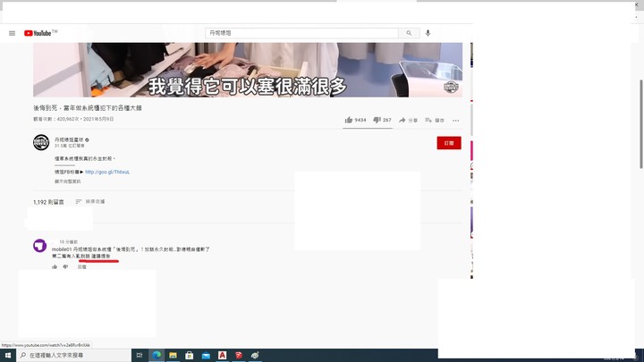
Task: Share the video using the arrow icon
Action: tap(408, 121)
